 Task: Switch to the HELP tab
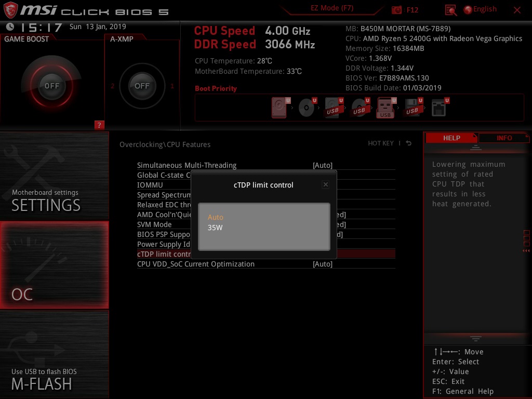(x=451, y=138)
